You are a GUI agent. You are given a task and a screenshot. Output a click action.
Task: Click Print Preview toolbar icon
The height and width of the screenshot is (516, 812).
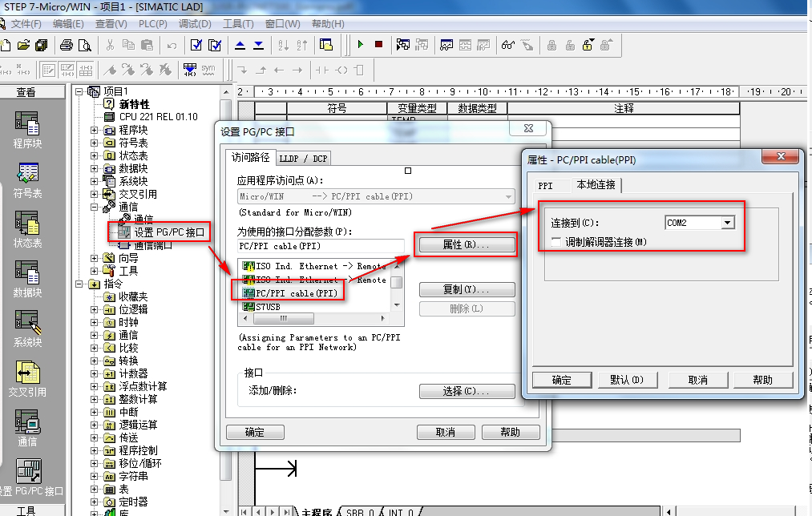point(84,46)
